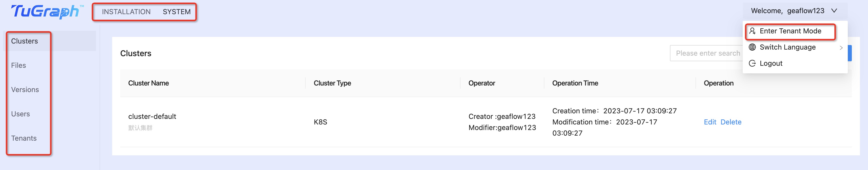Choose Logout from the user menu

771,63
